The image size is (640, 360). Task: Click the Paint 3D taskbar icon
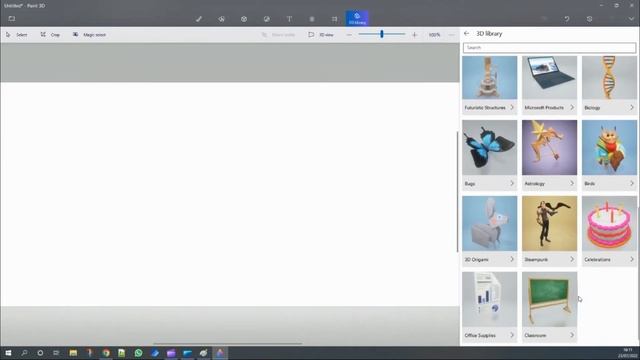[x=220, y=353]
